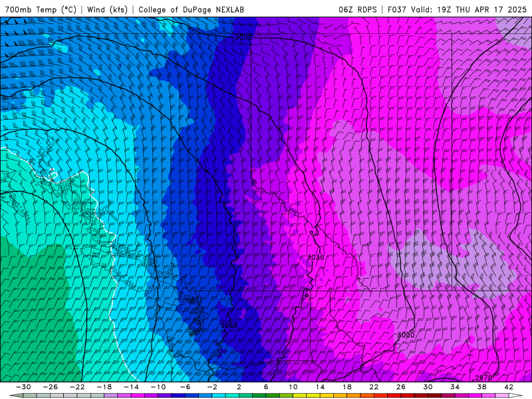The width and height of the screenshot is (532, 399).
Task: Click the positive 10 color scale label
Action: tap(293, 387)
